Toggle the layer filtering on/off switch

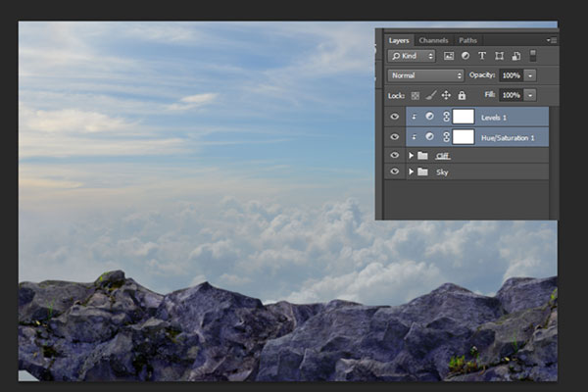click(533, 56)
